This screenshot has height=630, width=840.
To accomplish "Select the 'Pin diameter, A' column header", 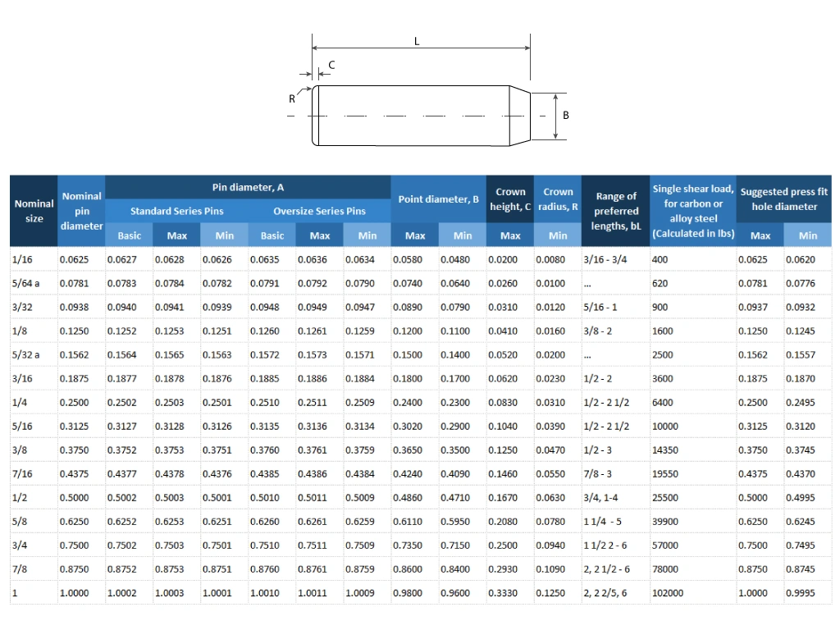I will [248, 187].
